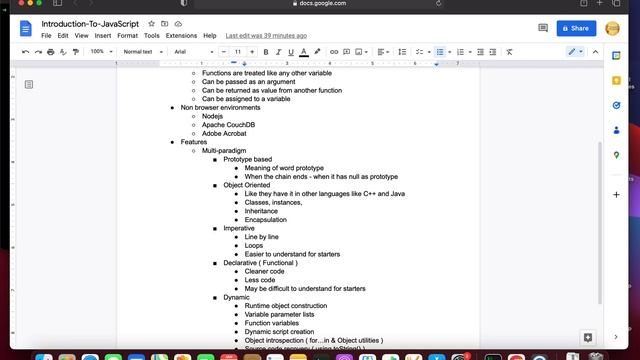Image resolution: width=640 pixels, height=360 pixels.
Task: Open the Format menu
Action: pos(127,36)
